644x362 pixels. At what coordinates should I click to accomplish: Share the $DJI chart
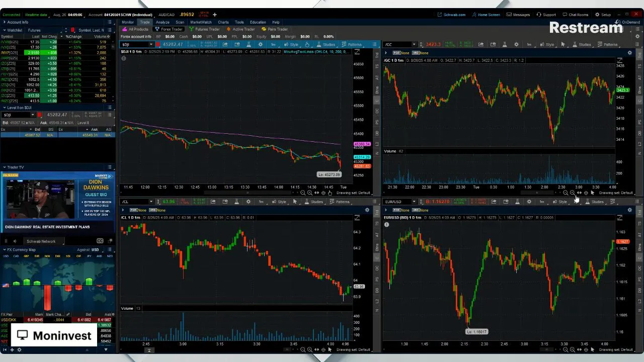tap(225, 44)
